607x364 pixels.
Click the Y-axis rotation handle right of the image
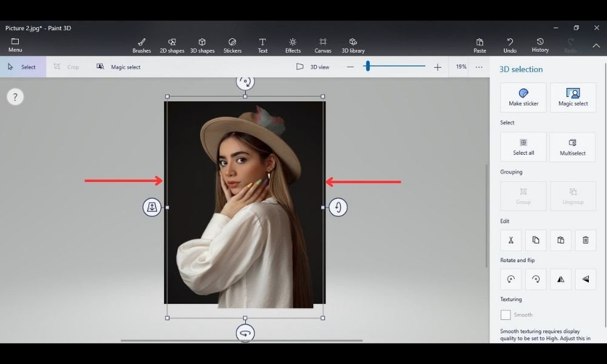[338, 207]
